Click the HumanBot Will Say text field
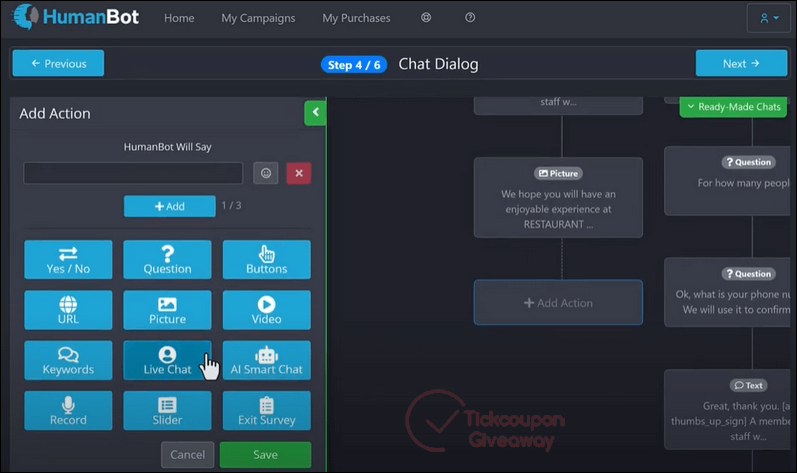This screenshot has height=473, width=797. click(x=133, y=173)
